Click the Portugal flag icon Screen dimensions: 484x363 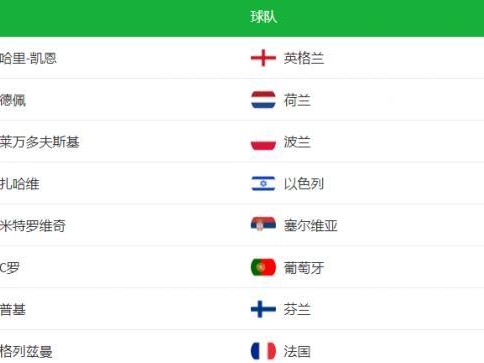pyautogui.click(x=263, y=267)
